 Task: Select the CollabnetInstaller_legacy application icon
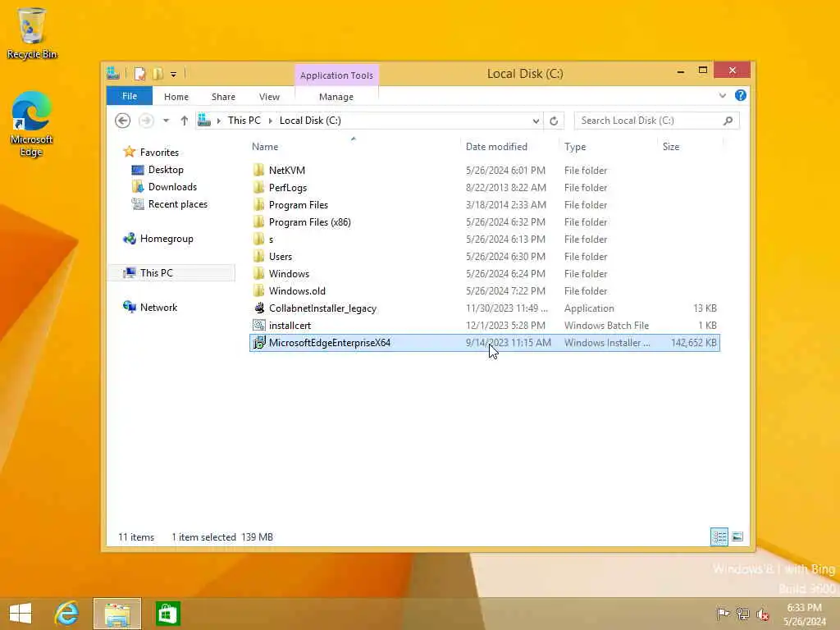[258, 308]
